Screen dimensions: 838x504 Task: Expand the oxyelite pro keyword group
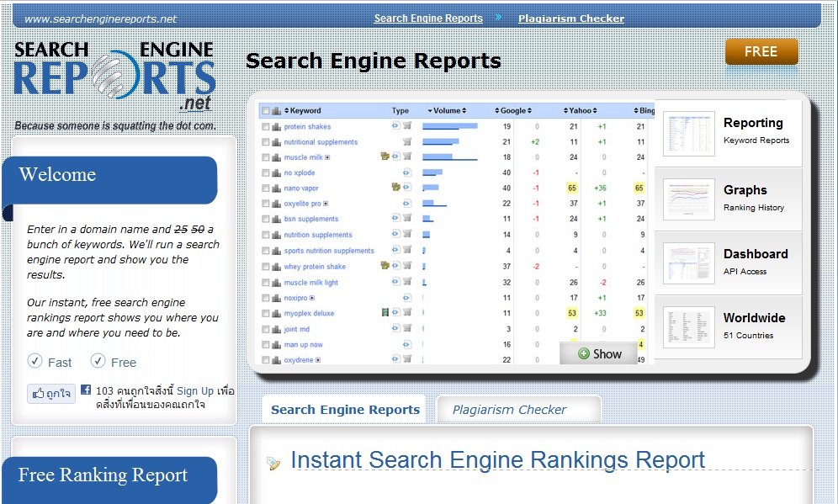(326, 204)
